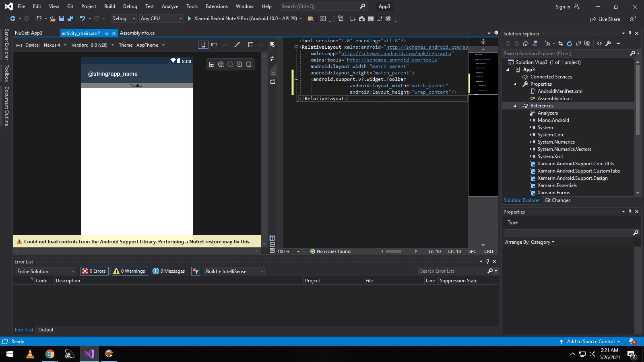Open Chrome from the Windows taskbar
Image resolution: width=644 pixels, height=362 pixels.
tap(50, 354)
